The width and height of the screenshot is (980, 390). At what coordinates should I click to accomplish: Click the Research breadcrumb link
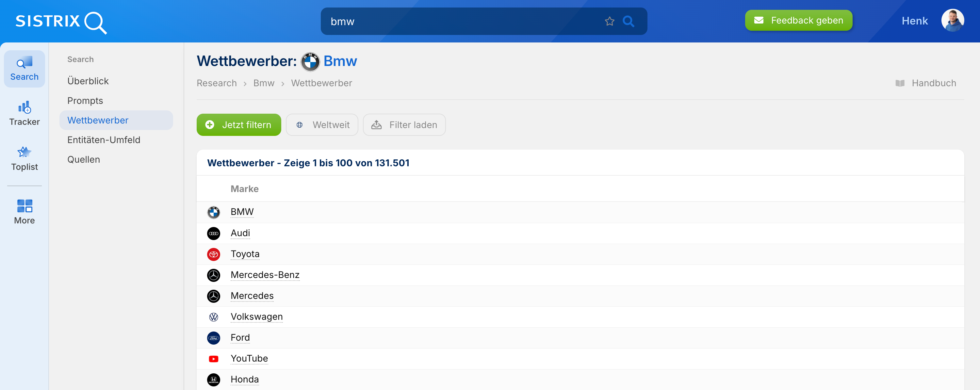tap(217, 83)
